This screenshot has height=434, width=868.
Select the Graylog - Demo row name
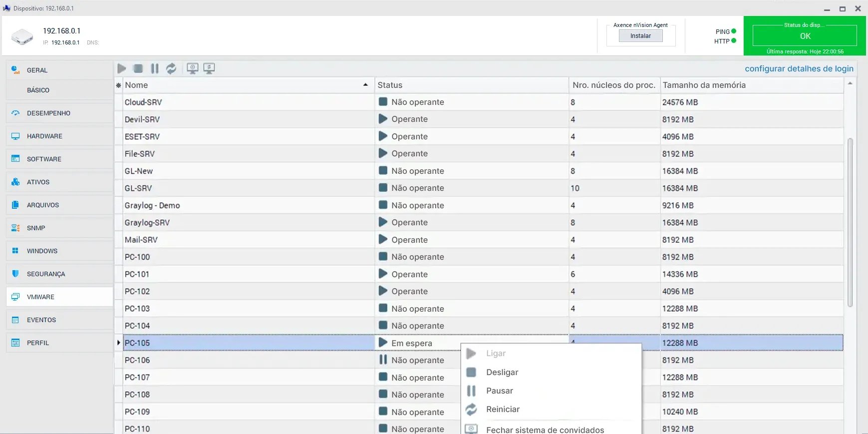click(x=152, y=205)
